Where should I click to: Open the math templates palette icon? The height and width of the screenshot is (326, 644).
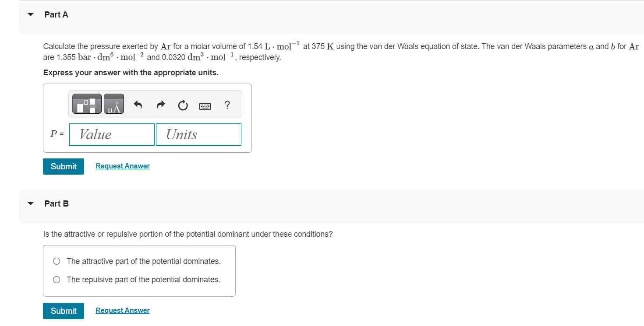(x=86, y=104)
